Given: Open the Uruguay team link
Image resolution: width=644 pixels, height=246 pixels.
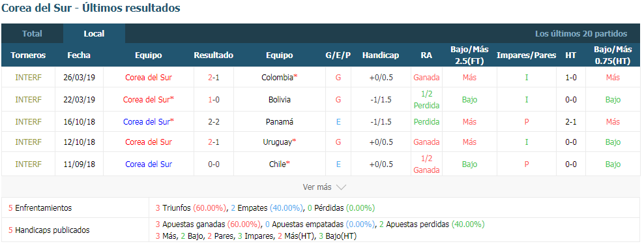Looking at the screenshot, I should coord(278,142).
